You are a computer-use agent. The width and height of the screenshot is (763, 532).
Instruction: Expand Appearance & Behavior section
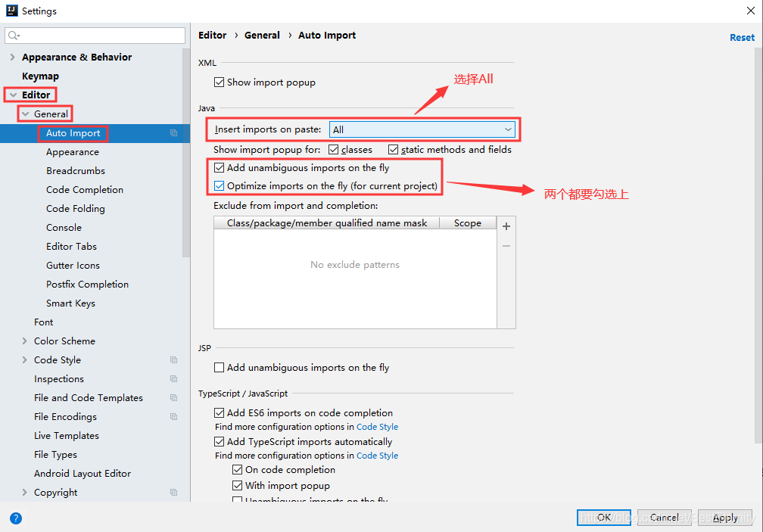click(12, 57)
